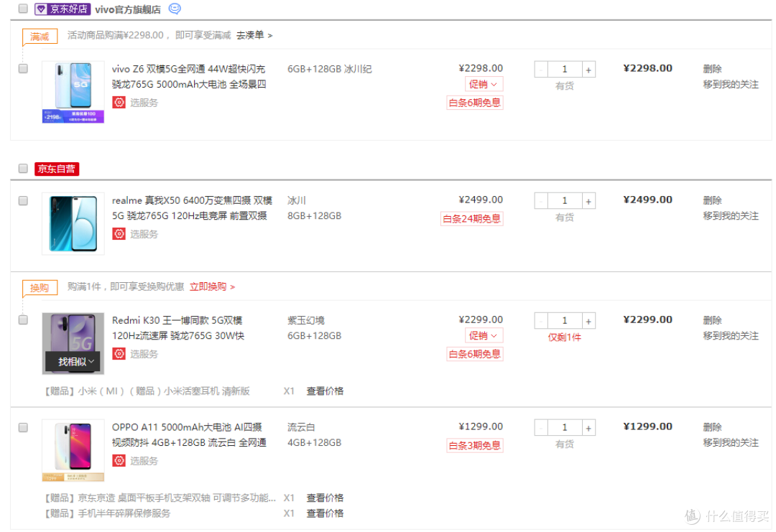776x532 pixels.
Task: Expand 促销 dropdown for Redmi K30
Action: click(x=484, y=336)
